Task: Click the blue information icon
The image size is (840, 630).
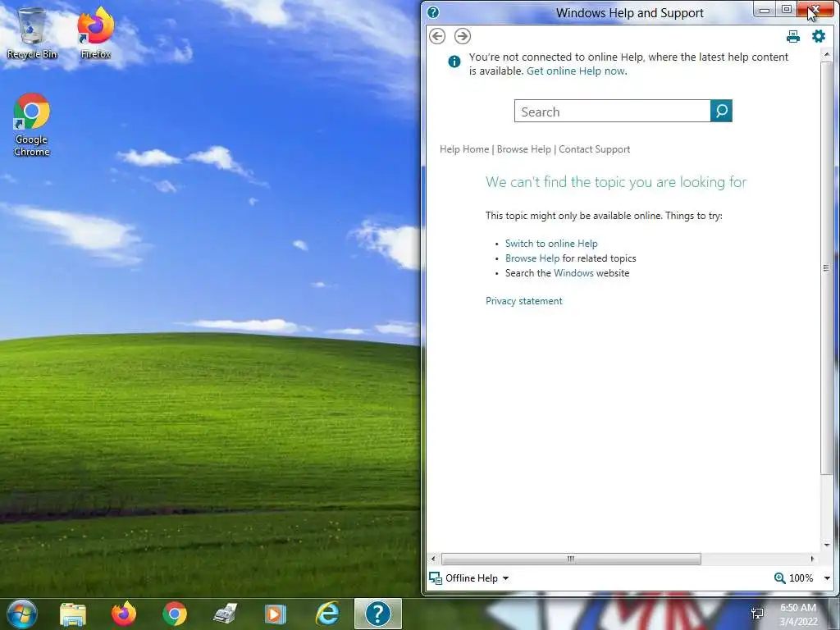Action: coord(454,62)
